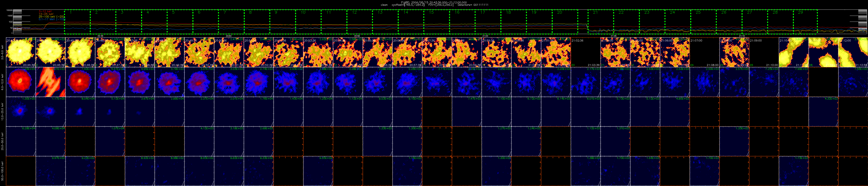The height and width of the screenshot is (186, 868).
Task: Open the 3-6 keV image starting 21:12:00
Action: 853,52
